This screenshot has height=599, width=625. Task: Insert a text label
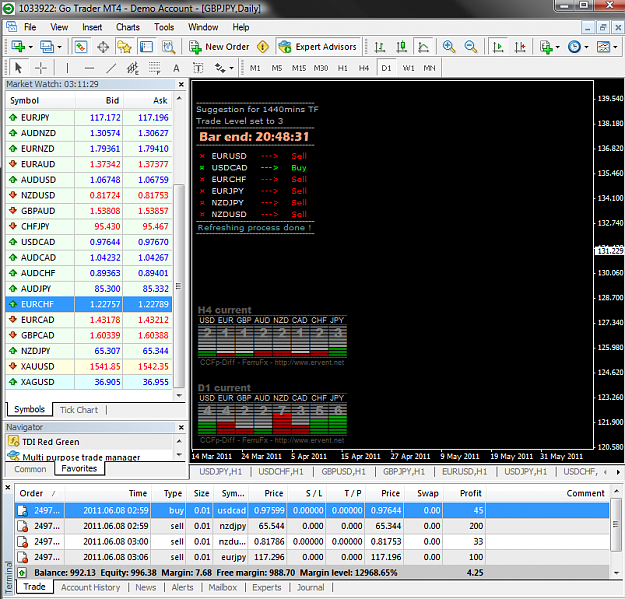tap(198, 68)
